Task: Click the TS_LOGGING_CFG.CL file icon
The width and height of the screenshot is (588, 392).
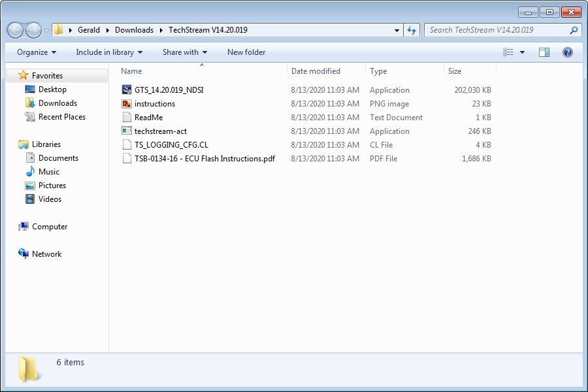Action: coord(127,145)
